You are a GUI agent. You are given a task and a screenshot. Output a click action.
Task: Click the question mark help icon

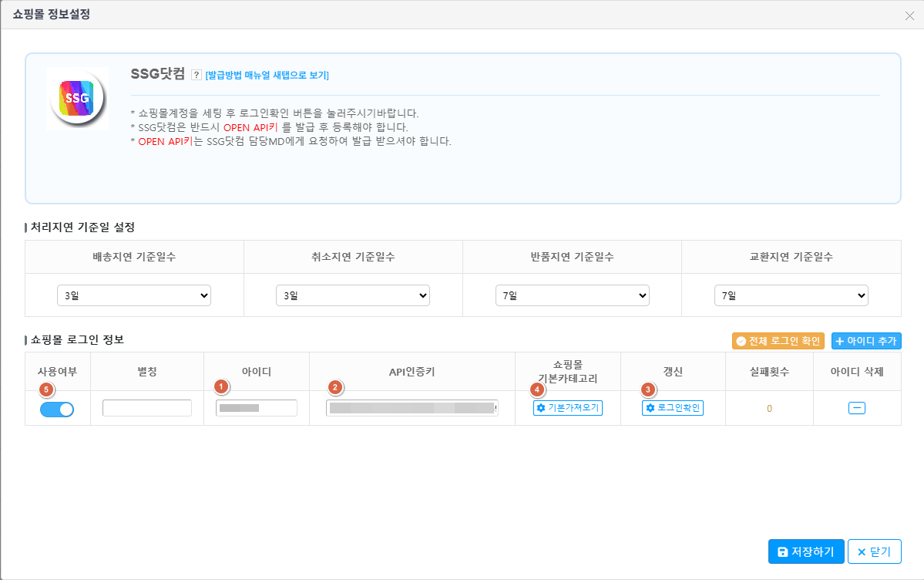(197, 75)
